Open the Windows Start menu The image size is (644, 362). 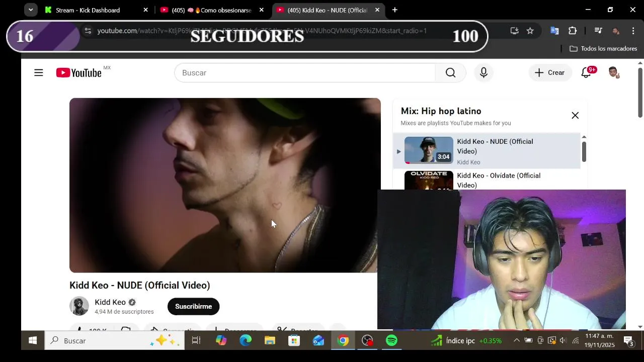[x=33, y=341]
